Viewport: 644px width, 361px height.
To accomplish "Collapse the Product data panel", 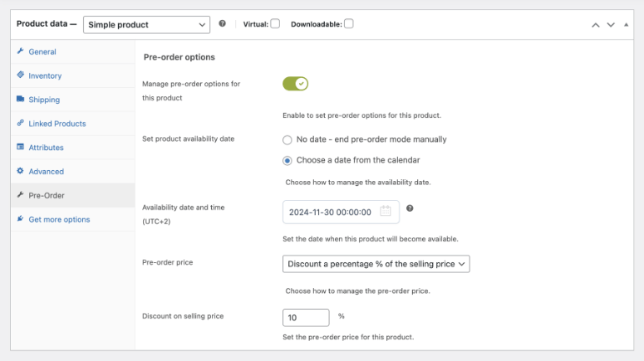I will click(626, 25).
